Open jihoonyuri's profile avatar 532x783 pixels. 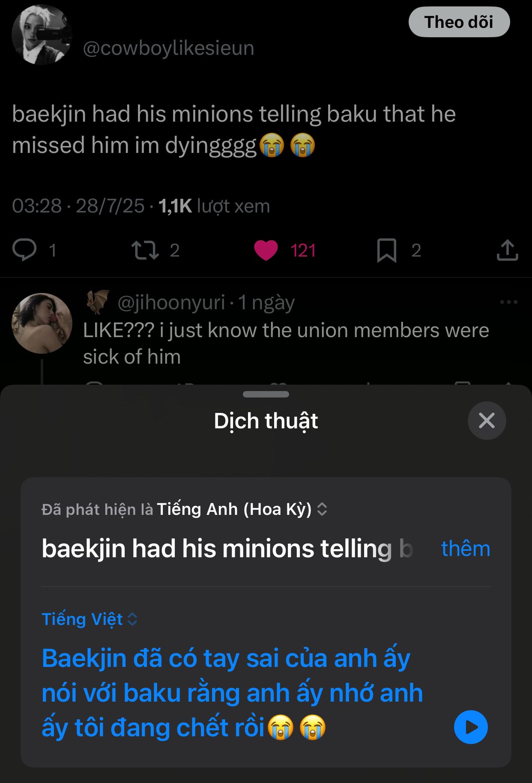pos(42,323)
